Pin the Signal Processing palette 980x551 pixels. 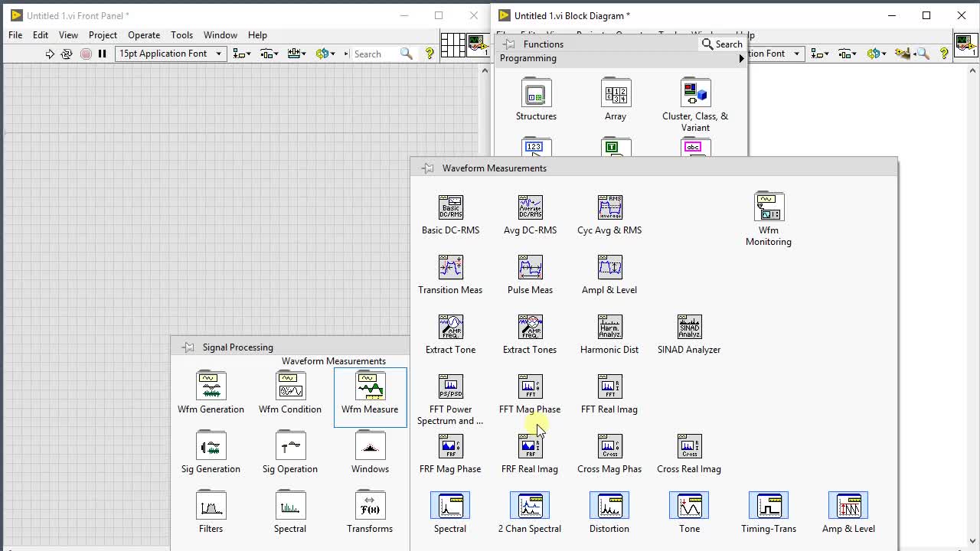(188, 347)
